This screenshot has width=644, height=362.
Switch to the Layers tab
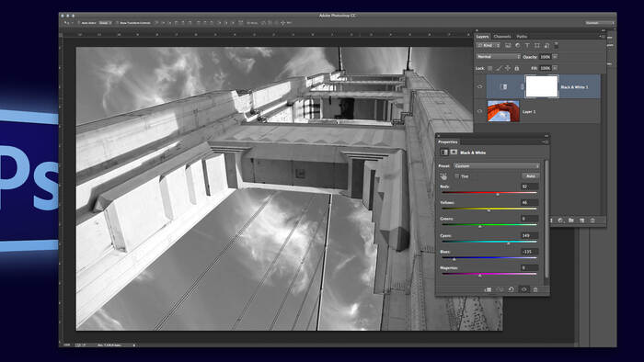click(x=483, y=37)
